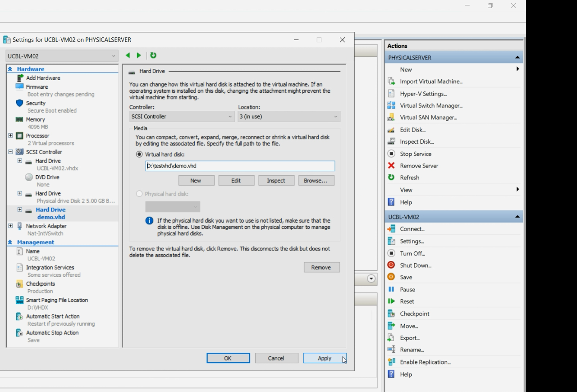Click the Automatic Start Action icon

[x=19, y=316]
